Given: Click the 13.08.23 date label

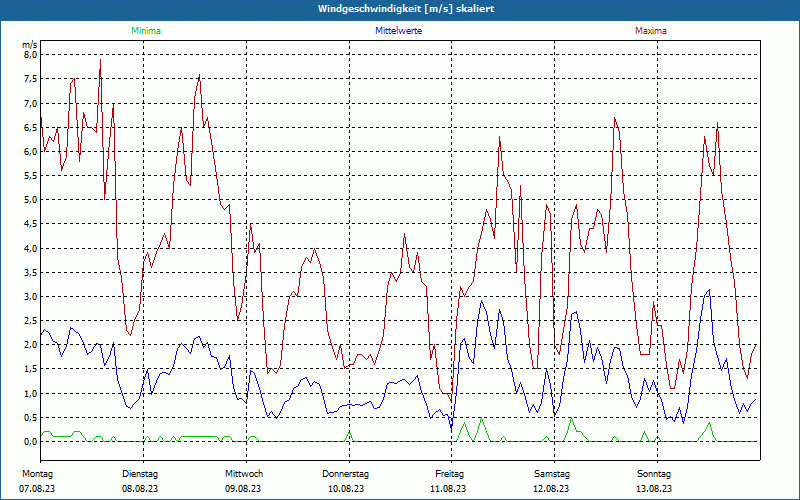Looking at the screenshot, I should (x=654, y=489).
